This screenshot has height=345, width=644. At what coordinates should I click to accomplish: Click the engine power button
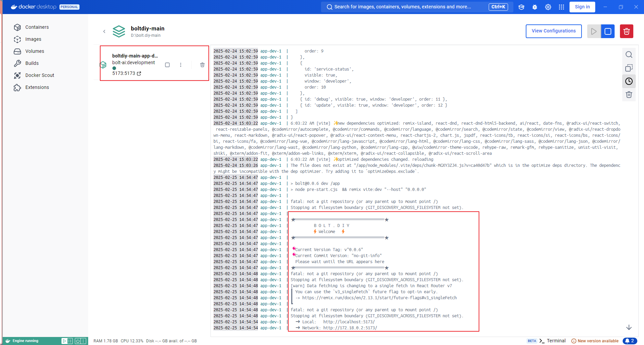click(x=77, y=341)
